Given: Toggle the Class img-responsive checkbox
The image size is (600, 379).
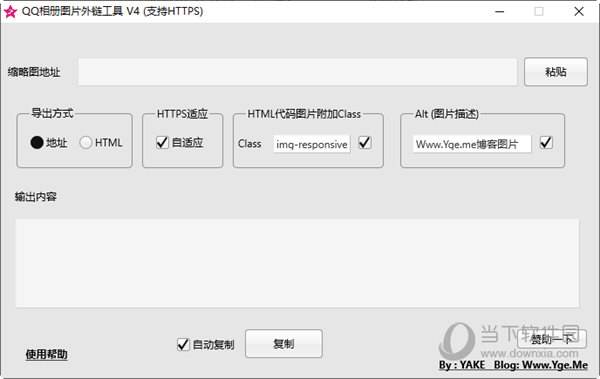Looking at the screenshot, I should pyautogui.click(x=365, y=143).
